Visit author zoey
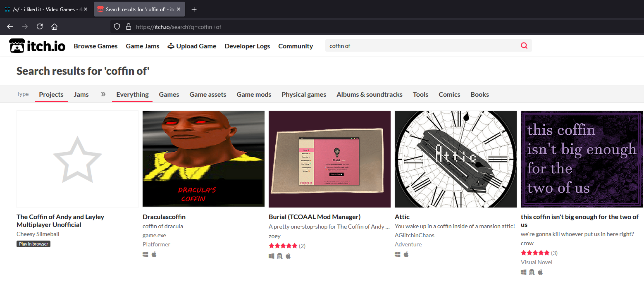644x284 pixels. pyautogui.click(x=274, y=236)
